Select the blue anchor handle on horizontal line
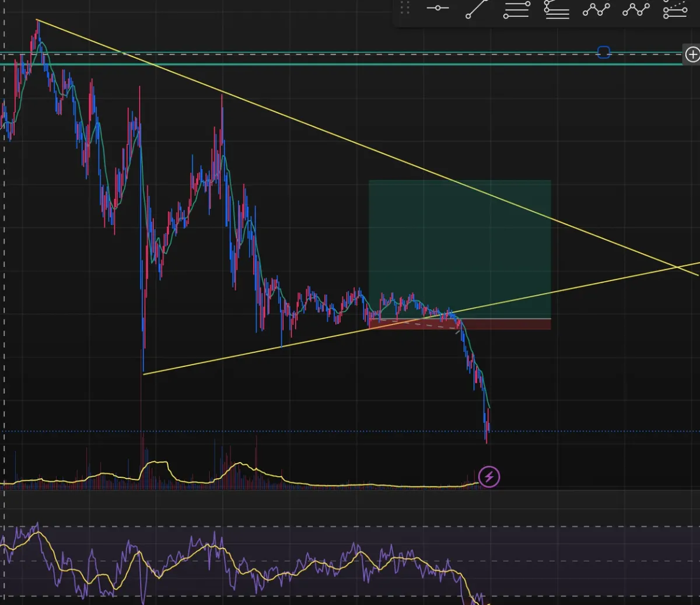The width and height of the screenshot is (700, 605). [604, 53]
